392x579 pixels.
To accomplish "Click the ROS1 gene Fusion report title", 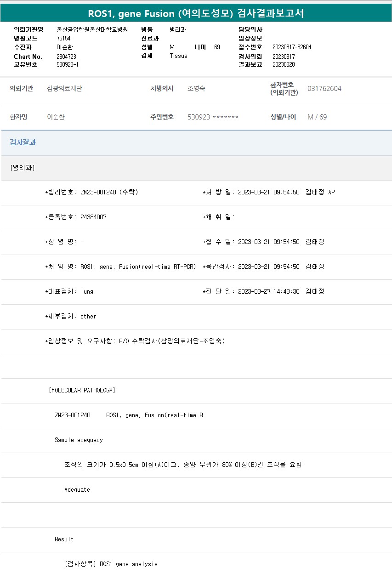I will [x=196, y=13].
